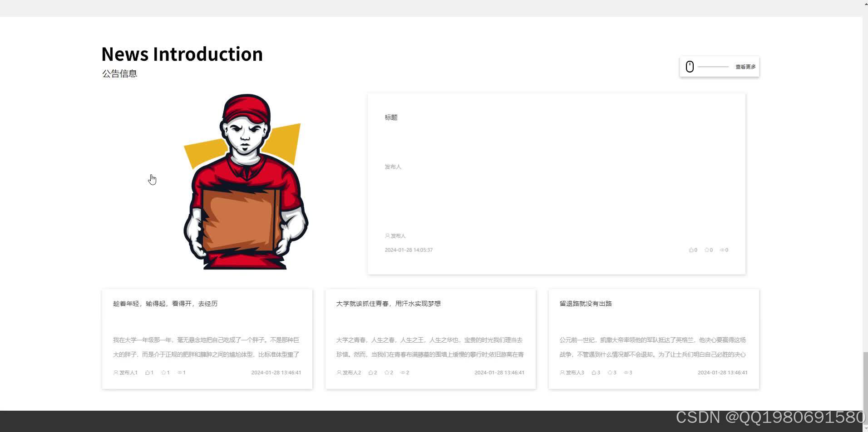Select the date on the 发布人3 card
The image size is (868, 432).
[x=723, y=373]
